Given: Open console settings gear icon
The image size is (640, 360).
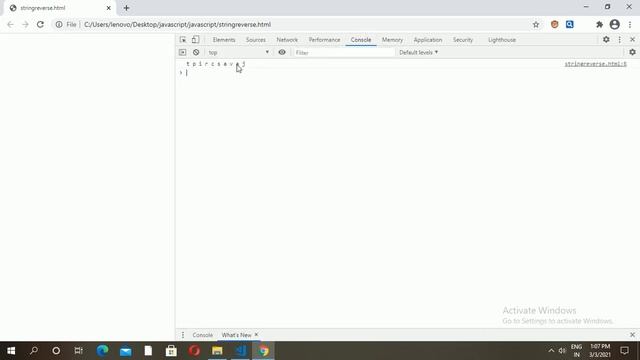Looking at the screenshot, I should click(x=632, y=52).
